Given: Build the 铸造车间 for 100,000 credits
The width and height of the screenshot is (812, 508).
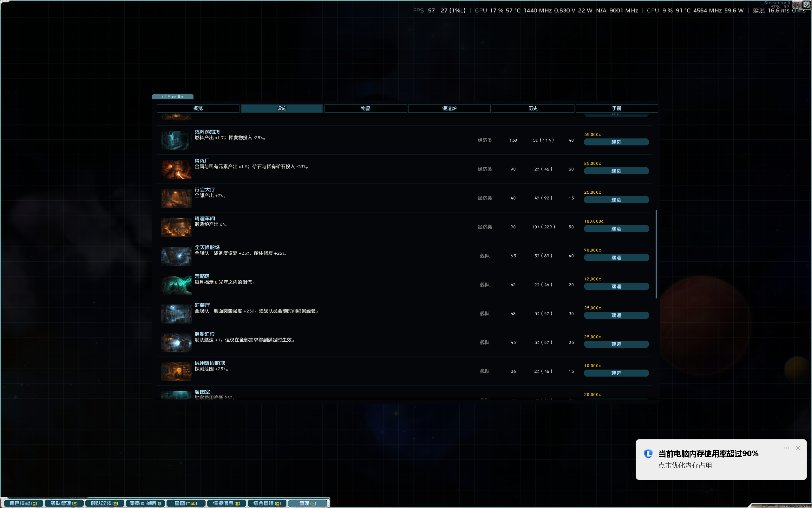Looking at the screenshot, I should tap(616, 229).
